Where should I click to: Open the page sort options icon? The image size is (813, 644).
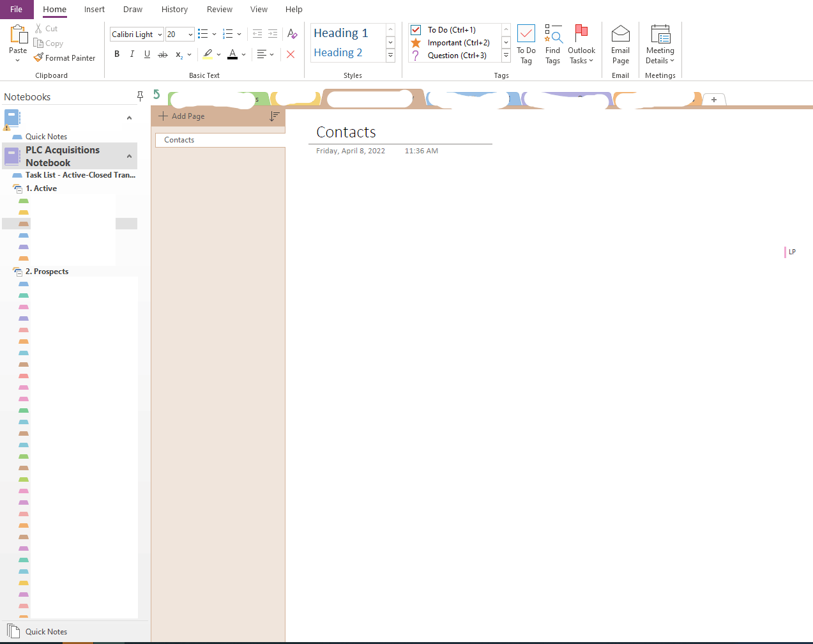pyautogui.click(x=275, y=116)
